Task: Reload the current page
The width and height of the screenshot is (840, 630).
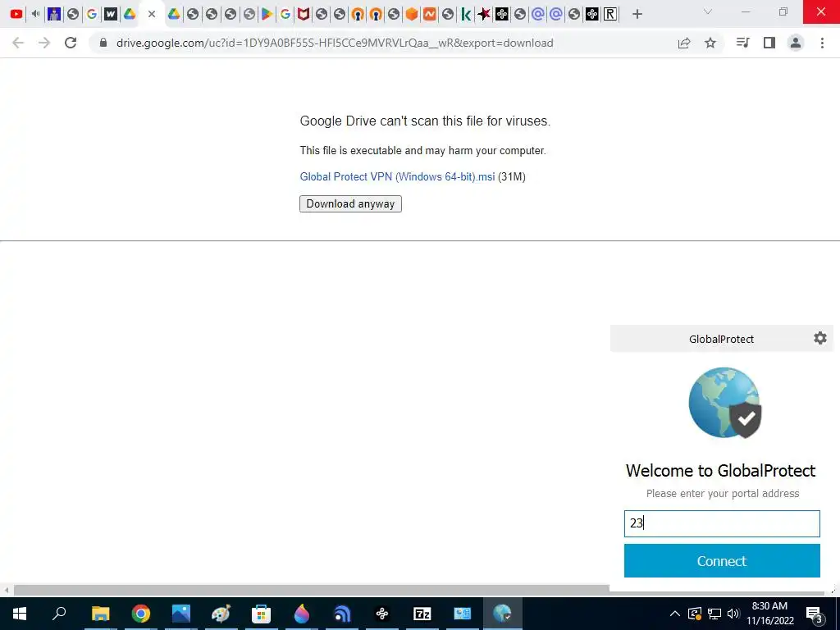Action: pos(71,43)
